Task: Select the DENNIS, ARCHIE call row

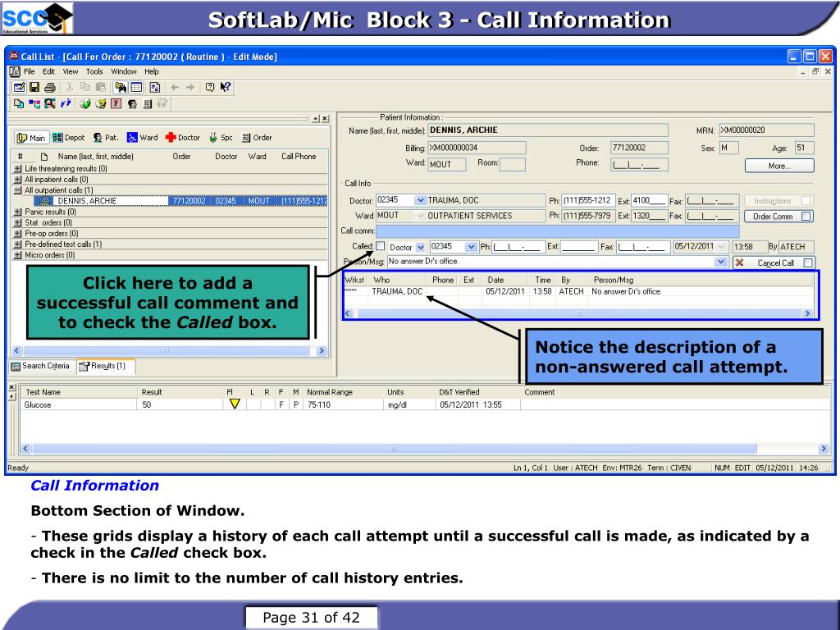Action: coord(180,201)
